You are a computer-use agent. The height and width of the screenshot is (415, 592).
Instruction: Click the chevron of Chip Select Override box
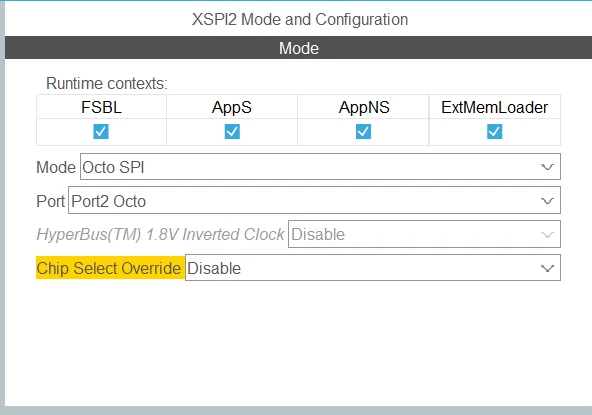click(x=547, y=268)
